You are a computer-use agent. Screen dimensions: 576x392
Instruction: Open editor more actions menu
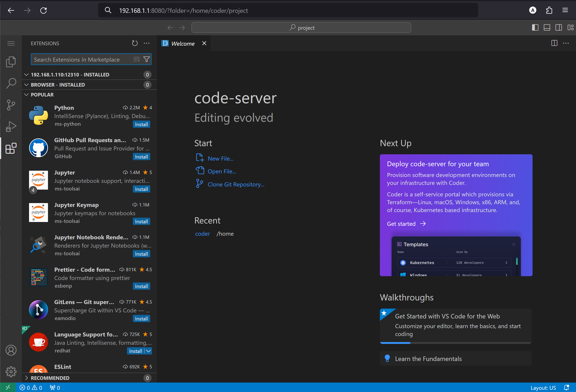[566, 43]
